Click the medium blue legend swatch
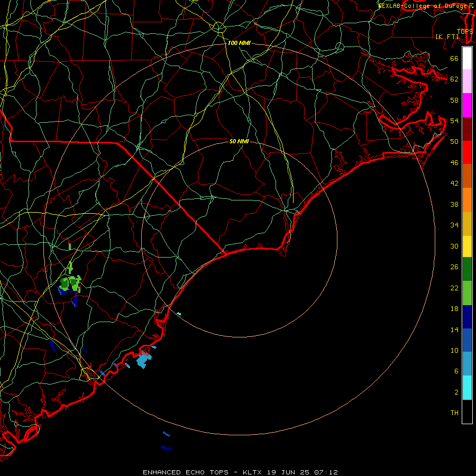 (x=467, y=340)
